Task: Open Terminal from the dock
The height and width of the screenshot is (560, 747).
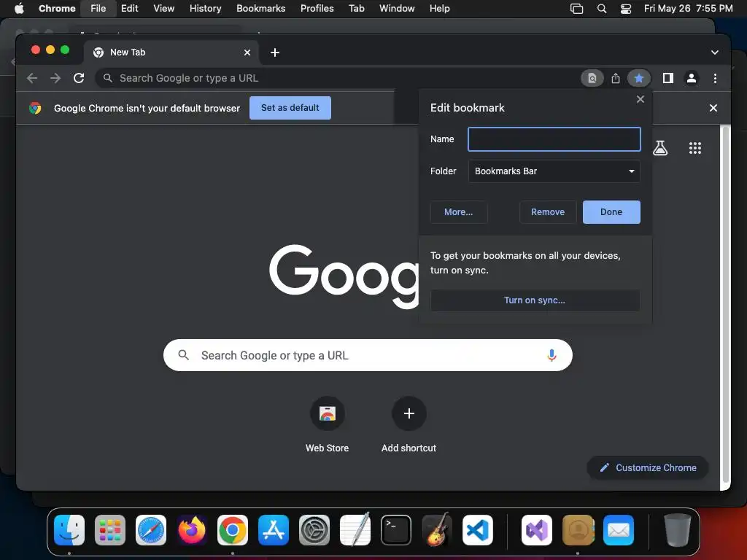Action: click(x=396, y=530)
